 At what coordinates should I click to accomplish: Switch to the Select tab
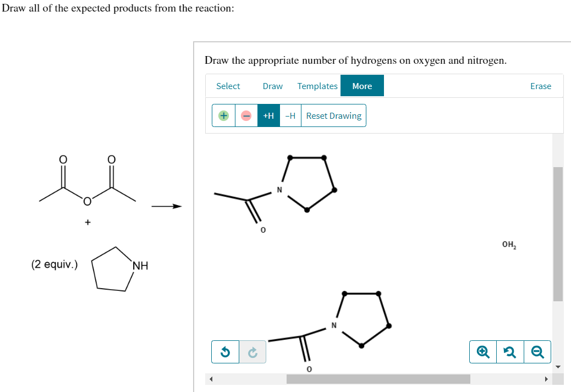pyautogui.click(x=228, y=86)
